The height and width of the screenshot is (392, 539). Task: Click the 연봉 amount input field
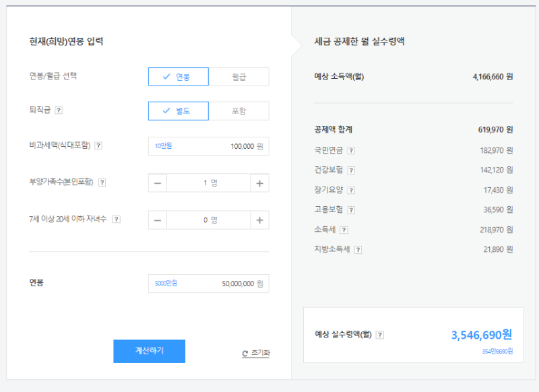coord(208,284)
